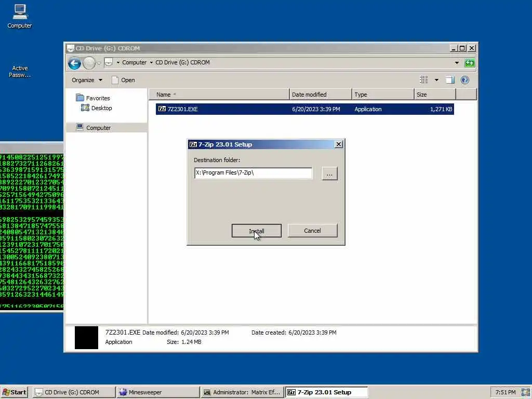This screenshot has height=399, width=532.
Task: Click the 1,271 KB size cell
Action: point(441,109)
